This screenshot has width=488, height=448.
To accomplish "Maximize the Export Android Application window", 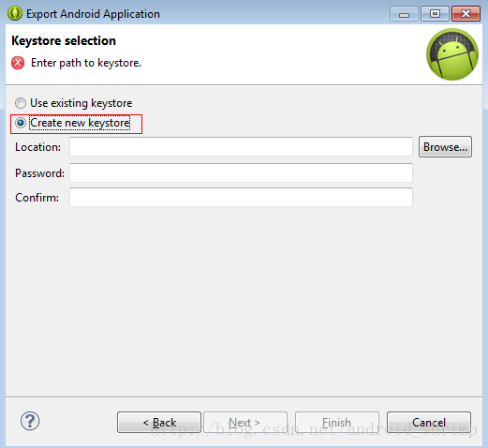I will pos(435,14).
